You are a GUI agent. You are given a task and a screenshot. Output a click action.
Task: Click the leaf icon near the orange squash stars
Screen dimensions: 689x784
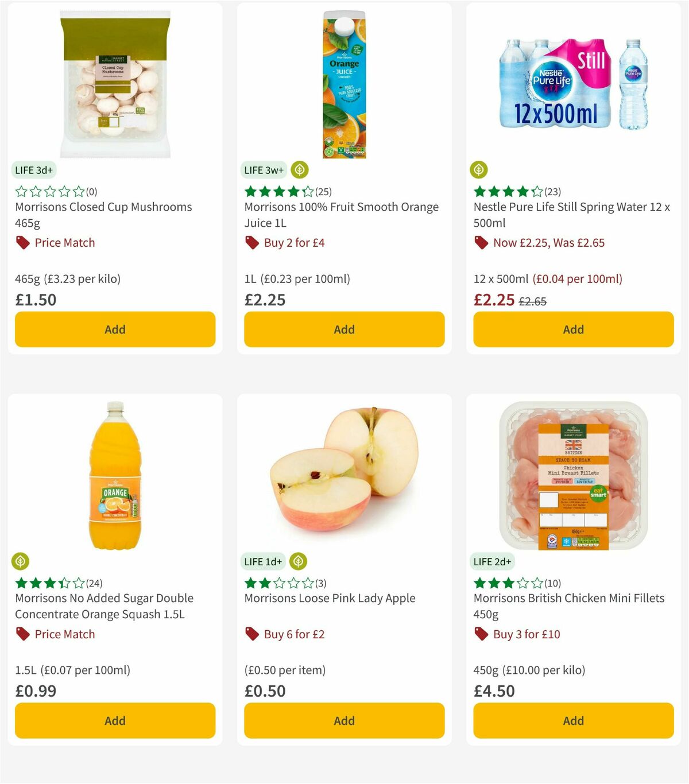[x=21, y=561]
